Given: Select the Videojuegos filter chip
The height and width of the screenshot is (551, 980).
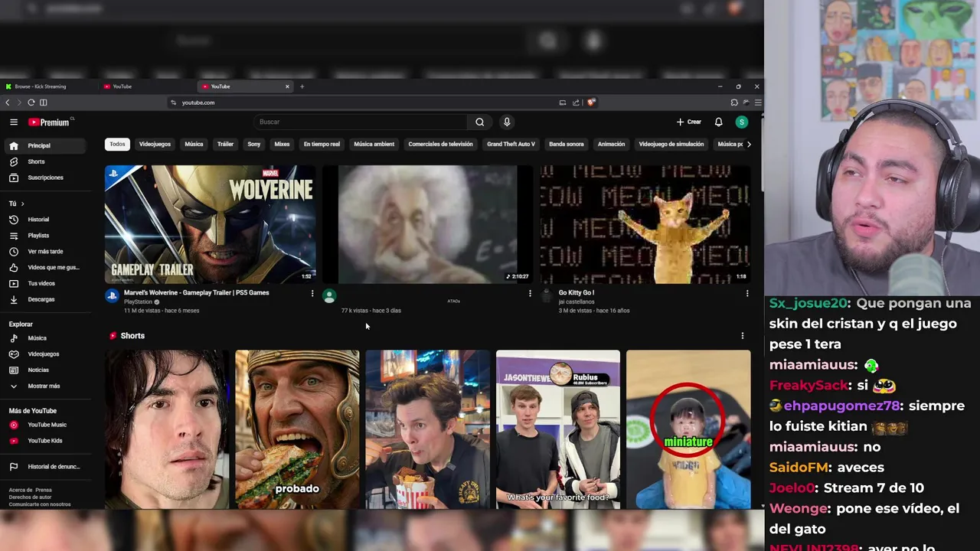Looking at the screenshot, I should click(155, 144).
